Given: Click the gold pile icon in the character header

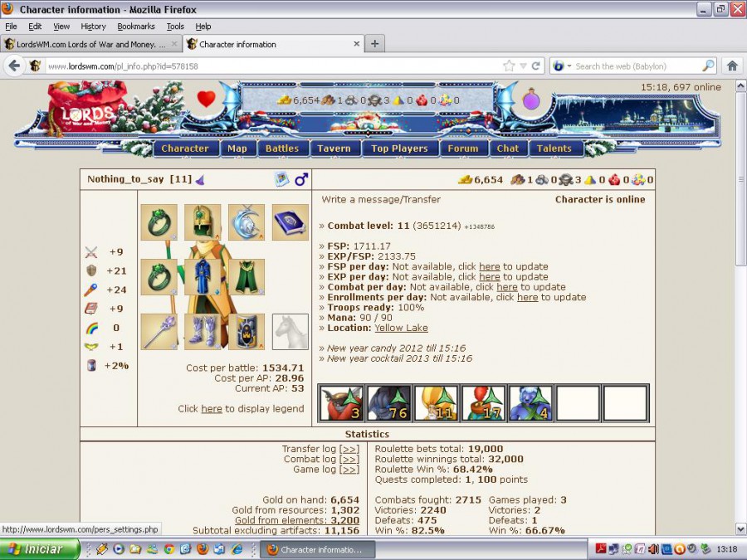Looking at the screenshot, I should (x=465, y=179).
